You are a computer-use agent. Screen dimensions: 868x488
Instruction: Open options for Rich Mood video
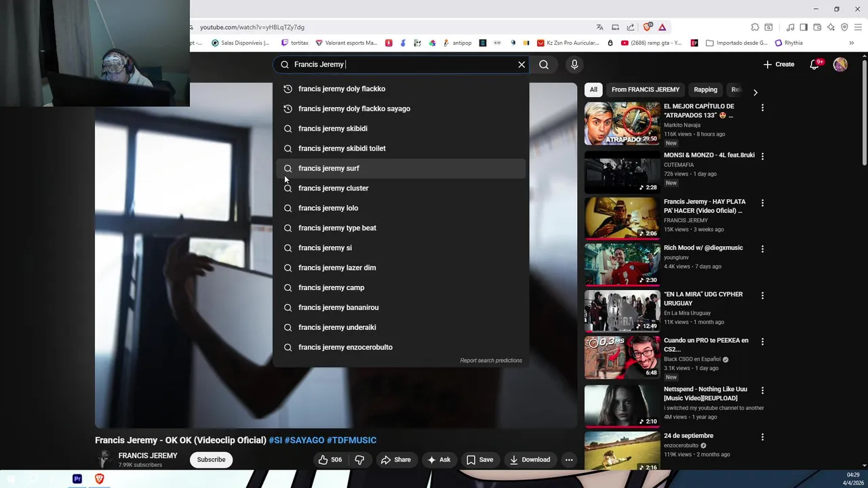click(762, 249)
